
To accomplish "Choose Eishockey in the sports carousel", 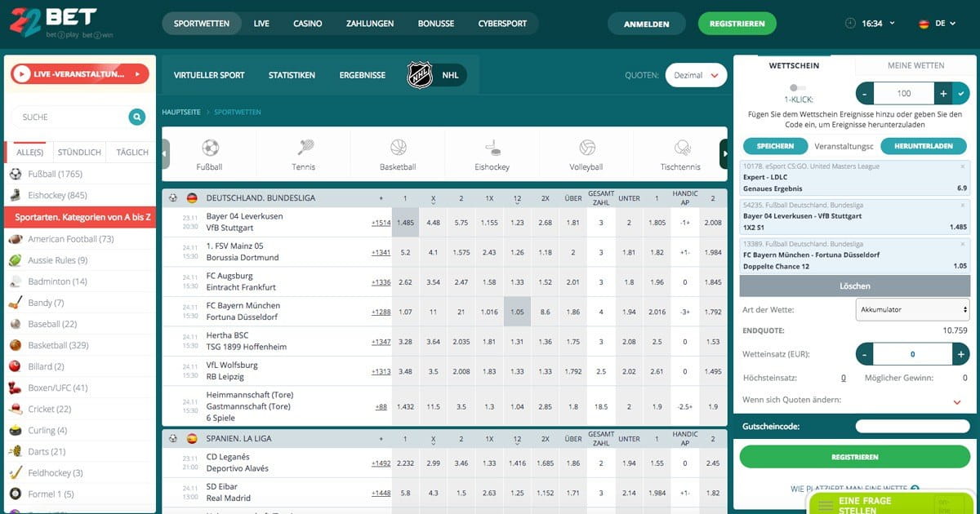I will point(492,154).
